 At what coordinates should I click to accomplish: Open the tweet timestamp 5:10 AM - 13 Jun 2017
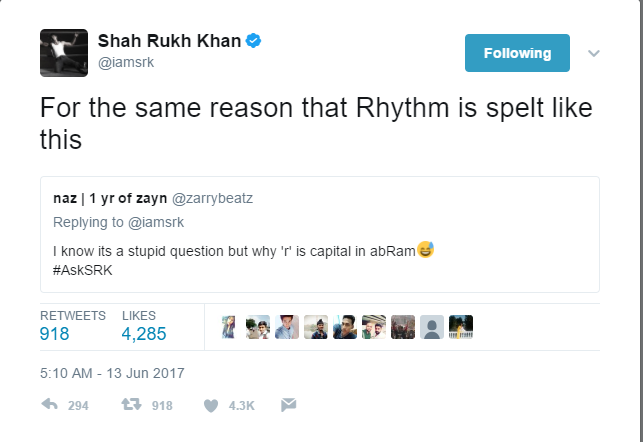click(x=112, y=373)
